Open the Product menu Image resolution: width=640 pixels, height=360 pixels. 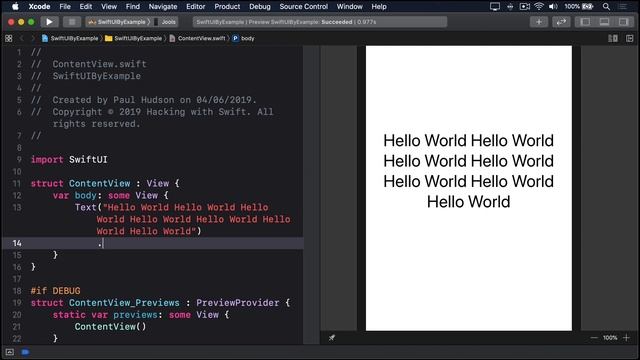(227, 7)
